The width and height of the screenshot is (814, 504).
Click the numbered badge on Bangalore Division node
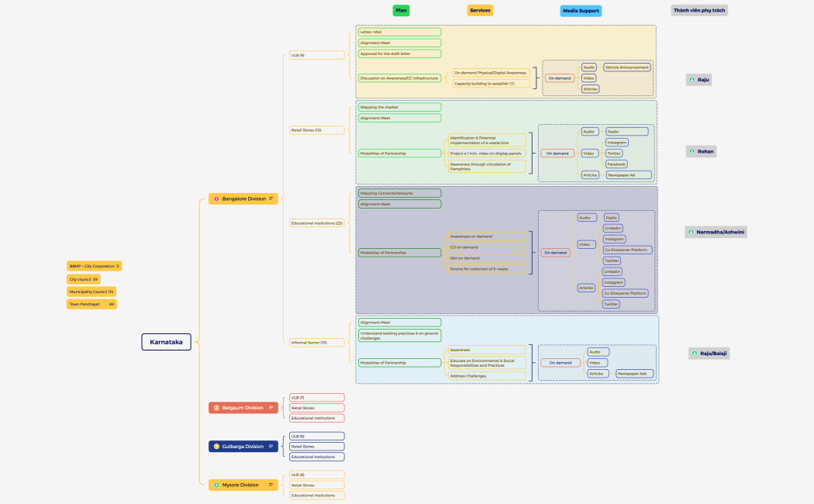(x=217, y=199)
